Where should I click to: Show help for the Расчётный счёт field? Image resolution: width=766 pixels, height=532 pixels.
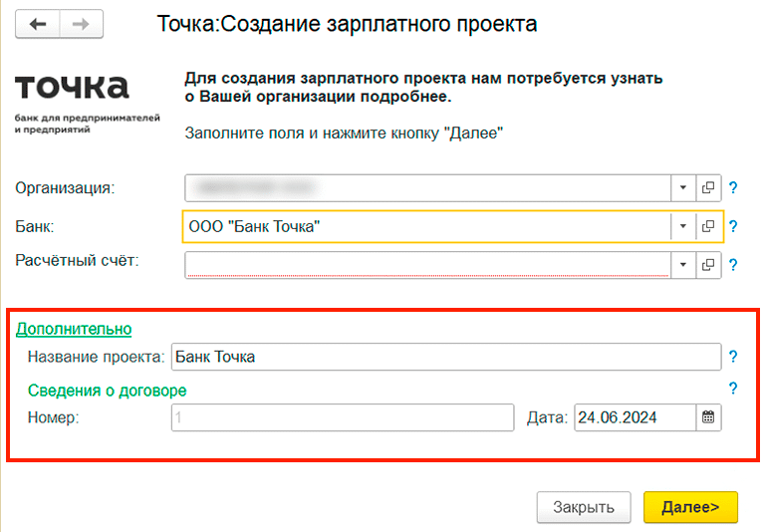[x=733, y=265]
